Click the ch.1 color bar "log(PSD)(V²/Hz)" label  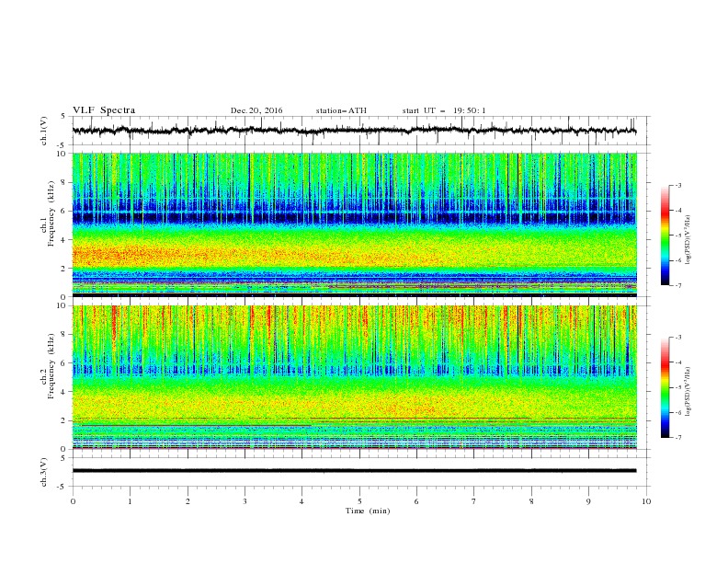(688, 240)
